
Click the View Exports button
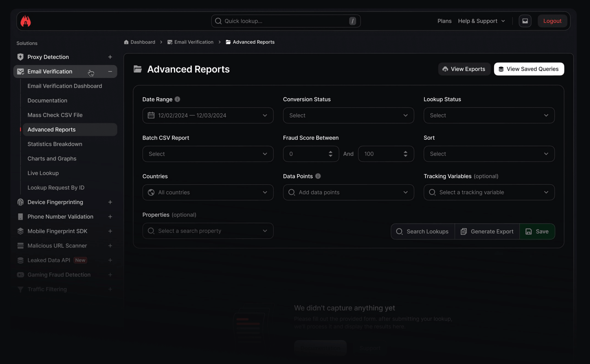click(464, 69)
